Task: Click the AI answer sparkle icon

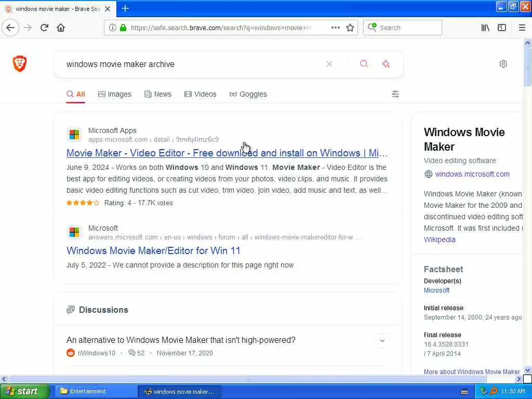Action: 386,64
